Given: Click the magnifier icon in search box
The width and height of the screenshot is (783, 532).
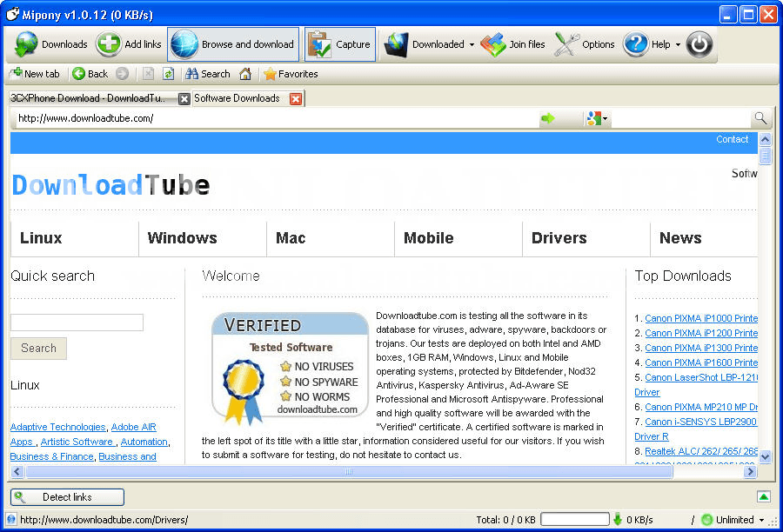Looking at the screenshot, I should (x=760, y=118).
